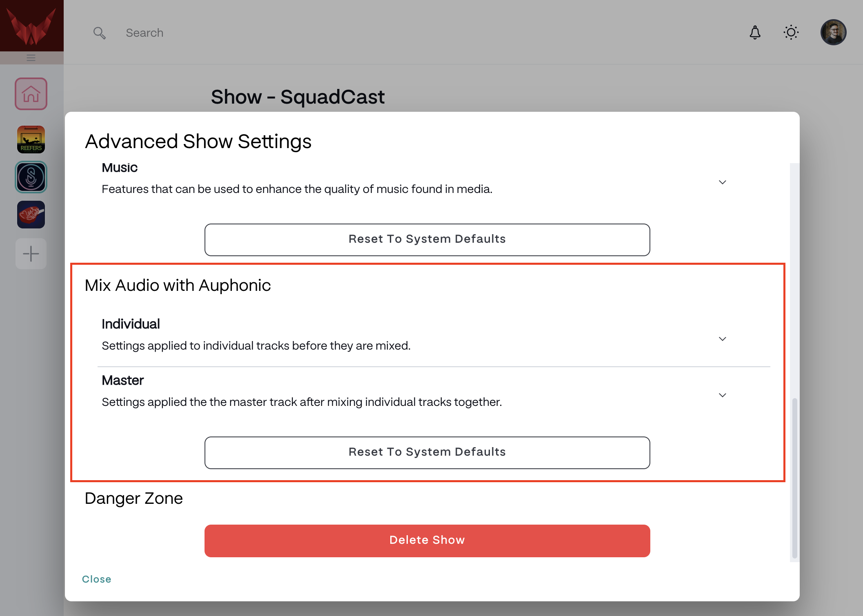This screenshot has width=863, height=616.
Task: Close the Advanced Show Settings dialog
Action: (97, 579)
